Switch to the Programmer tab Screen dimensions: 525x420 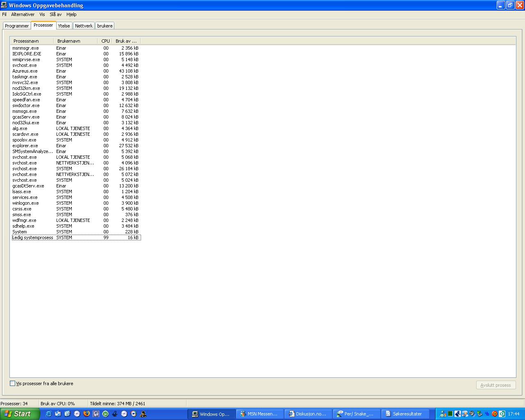coord(17,26)
